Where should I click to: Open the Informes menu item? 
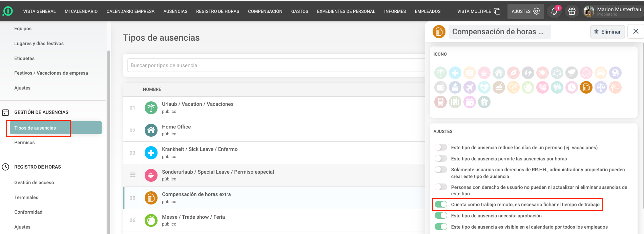[x=395, y=12]
